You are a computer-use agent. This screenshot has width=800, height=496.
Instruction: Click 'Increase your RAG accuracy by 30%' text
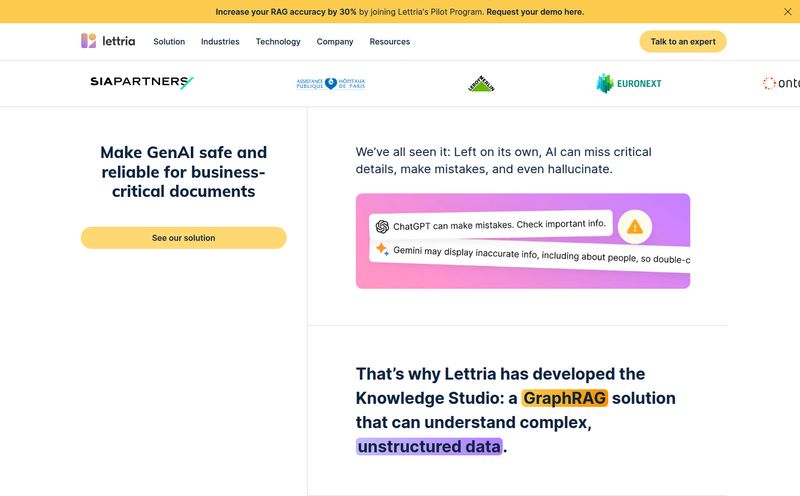point(286,12)
